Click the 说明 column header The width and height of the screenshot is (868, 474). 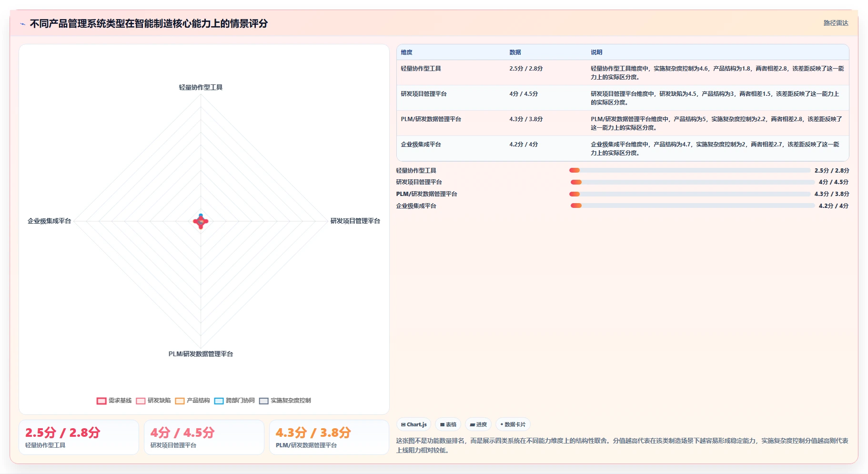(x=596, y=52)
